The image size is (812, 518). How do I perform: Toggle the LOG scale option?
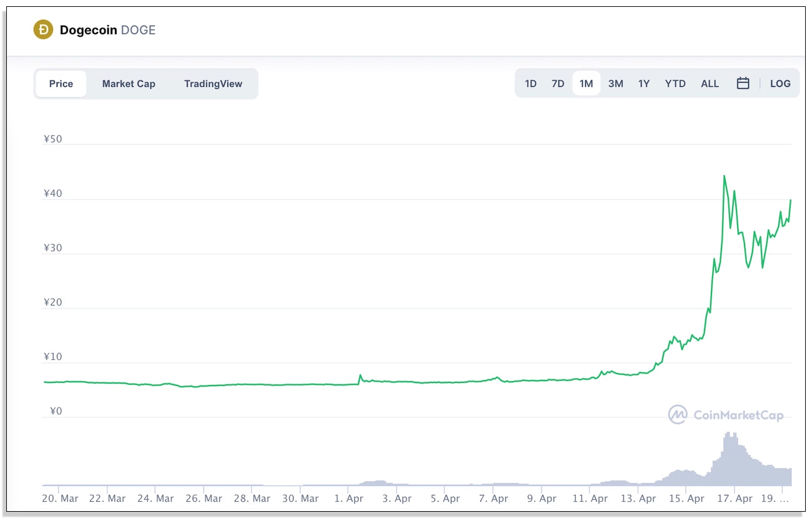780,84
